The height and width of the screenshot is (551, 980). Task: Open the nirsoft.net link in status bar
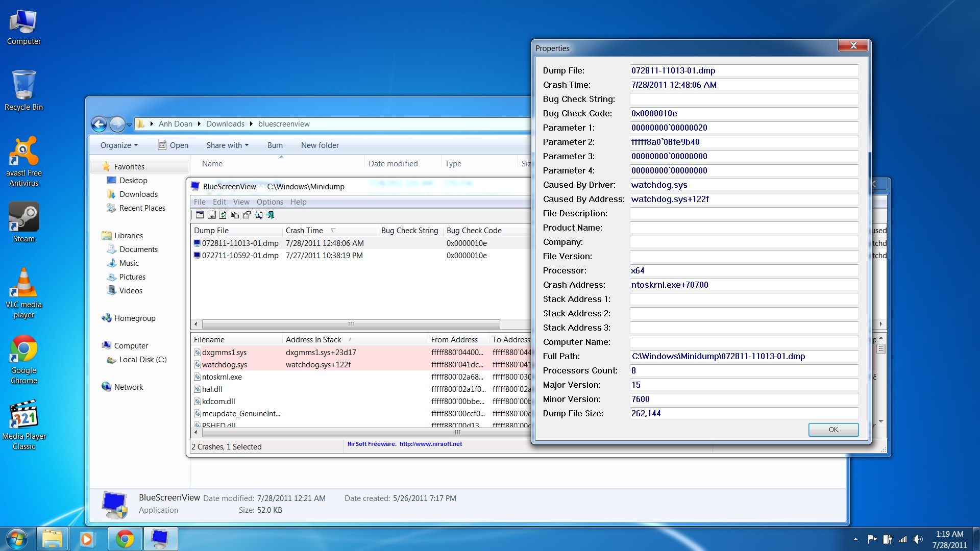[x=430, y=444]
